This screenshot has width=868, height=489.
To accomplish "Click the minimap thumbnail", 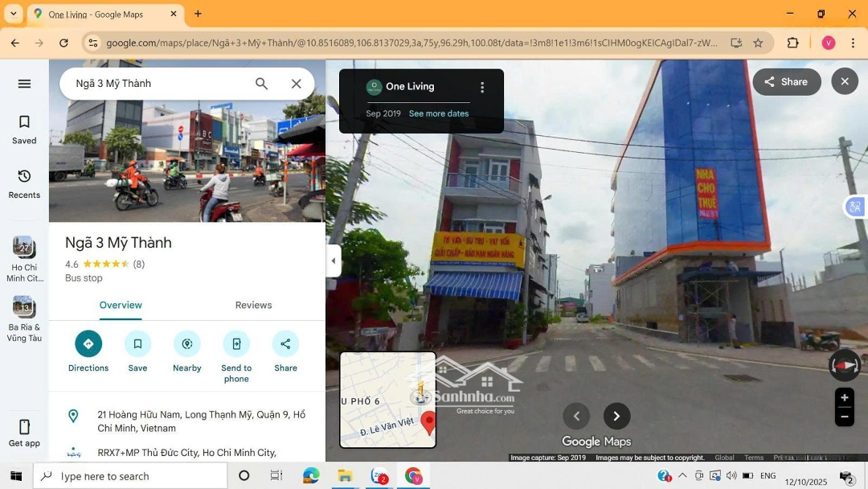I will [x=387, y=400].
